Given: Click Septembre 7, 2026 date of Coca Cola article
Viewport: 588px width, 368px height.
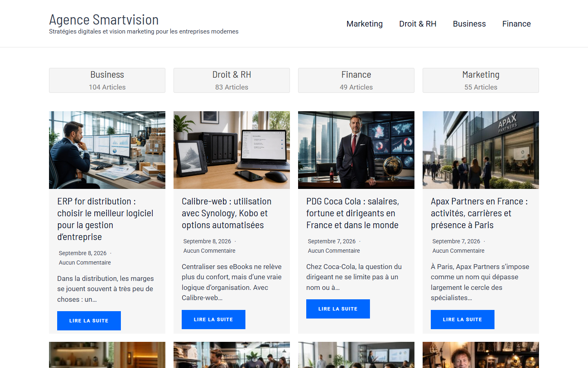Looking at the screenshot, I should (332, 241).
